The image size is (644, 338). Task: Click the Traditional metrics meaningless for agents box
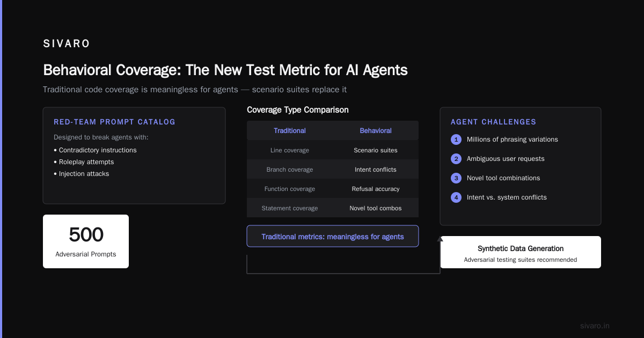click(333, 236)
